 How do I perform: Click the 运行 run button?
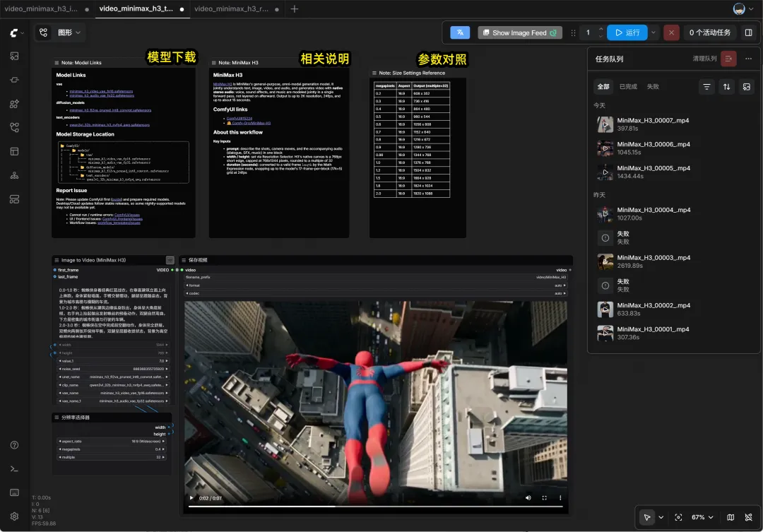[x=627, y=32]
